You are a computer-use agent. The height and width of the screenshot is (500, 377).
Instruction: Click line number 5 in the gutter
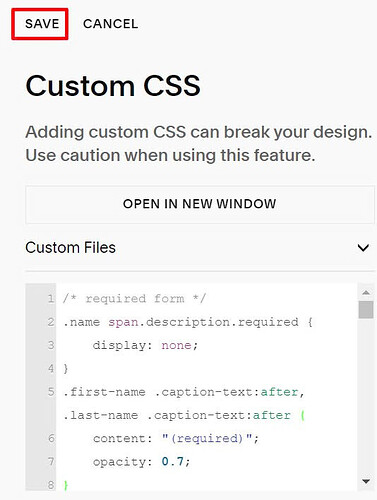click(51, 392)
